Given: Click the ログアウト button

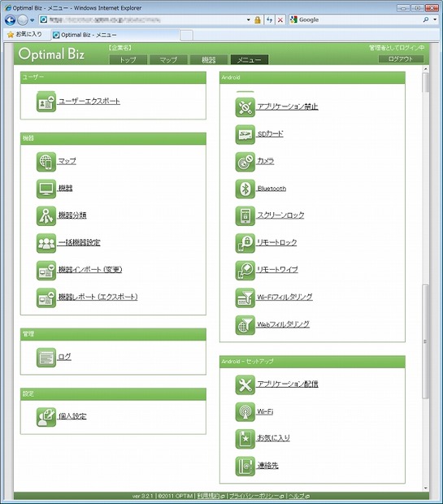Looking at the screenshot, I should click(401, 59).
